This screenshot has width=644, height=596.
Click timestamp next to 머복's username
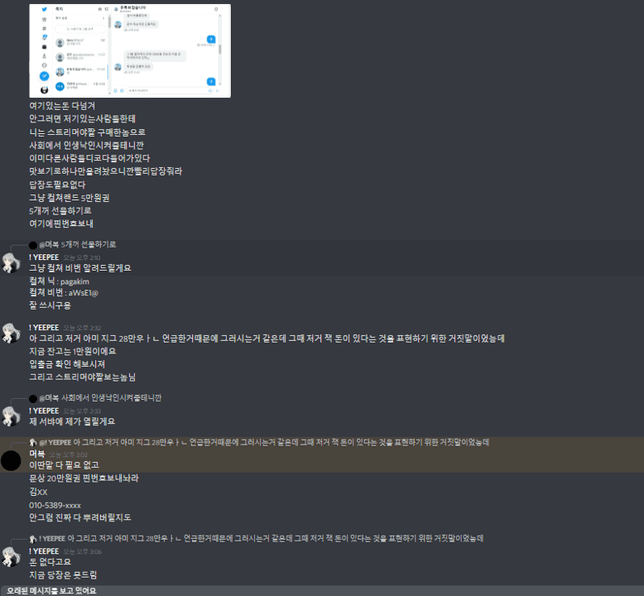68,454
